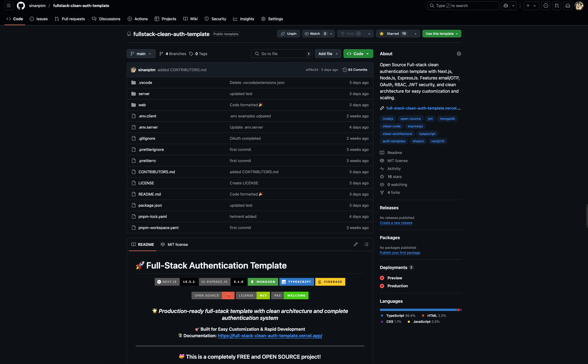Click the Open Source heart badge
This screenshot has height=364, width=588.
coord(213,295)
